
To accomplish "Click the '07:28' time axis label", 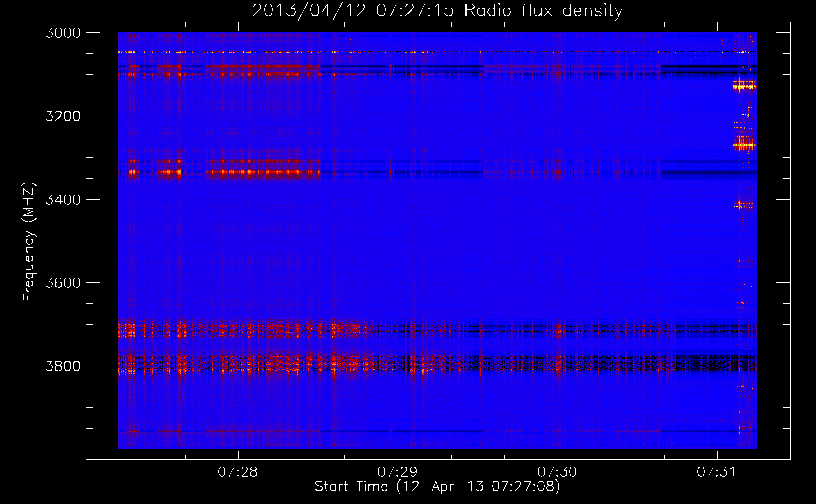I will coord(238,472).
